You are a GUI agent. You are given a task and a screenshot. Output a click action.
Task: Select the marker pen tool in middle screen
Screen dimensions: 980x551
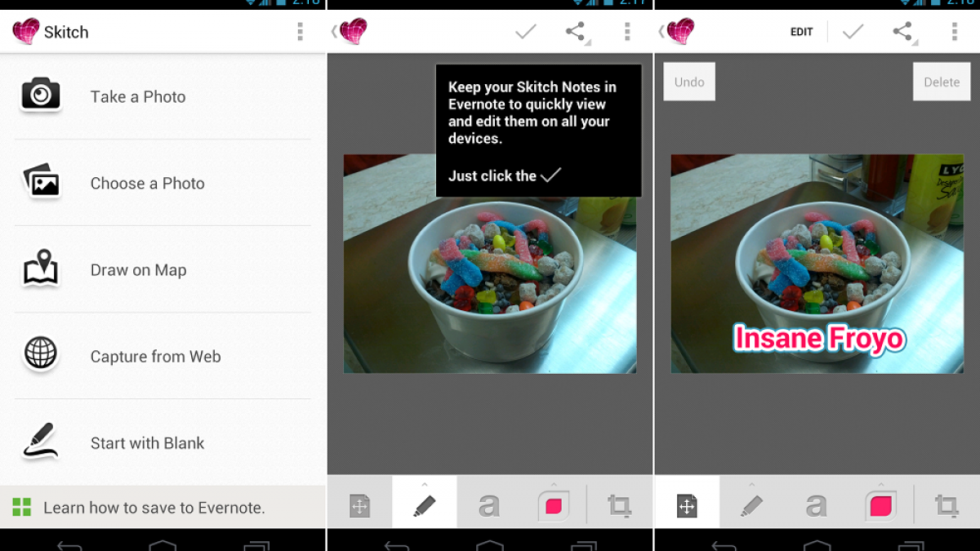425,503
